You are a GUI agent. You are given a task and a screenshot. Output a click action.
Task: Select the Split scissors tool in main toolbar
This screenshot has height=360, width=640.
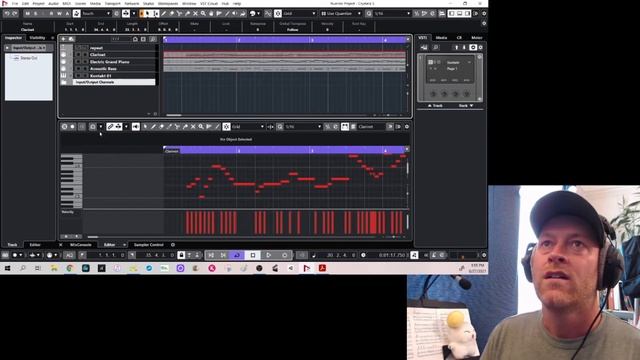pyautogui.click(x=180, y=13)
